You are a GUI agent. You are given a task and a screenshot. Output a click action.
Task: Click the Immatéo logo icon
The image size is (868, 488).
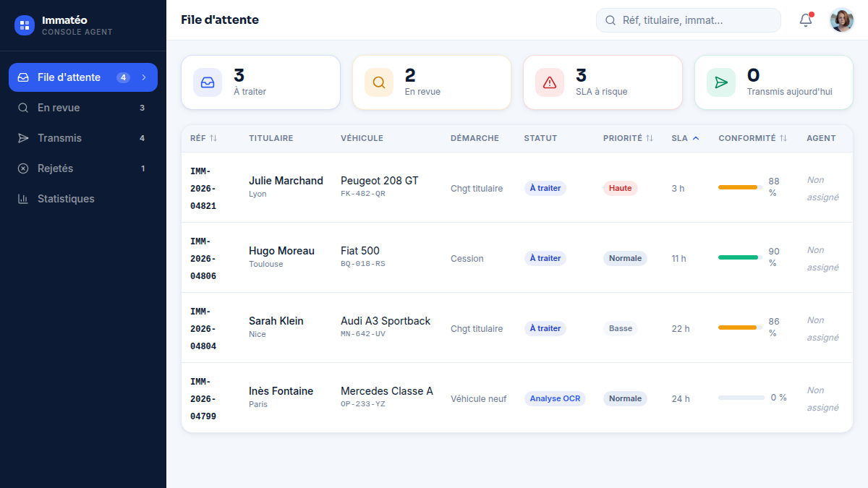coord(25,25)
